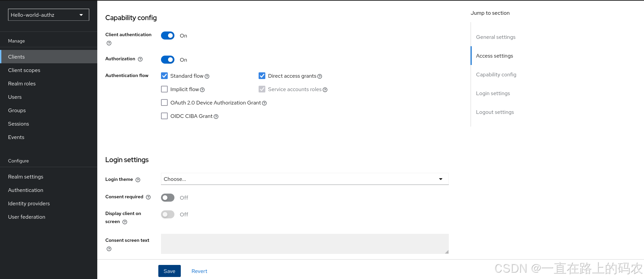Go to Realm roles
644x279 pixels.
49,83
